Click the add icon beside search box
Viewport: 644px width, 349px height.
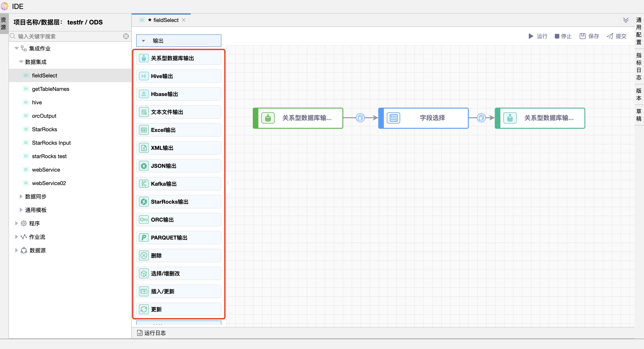[126, 37]
